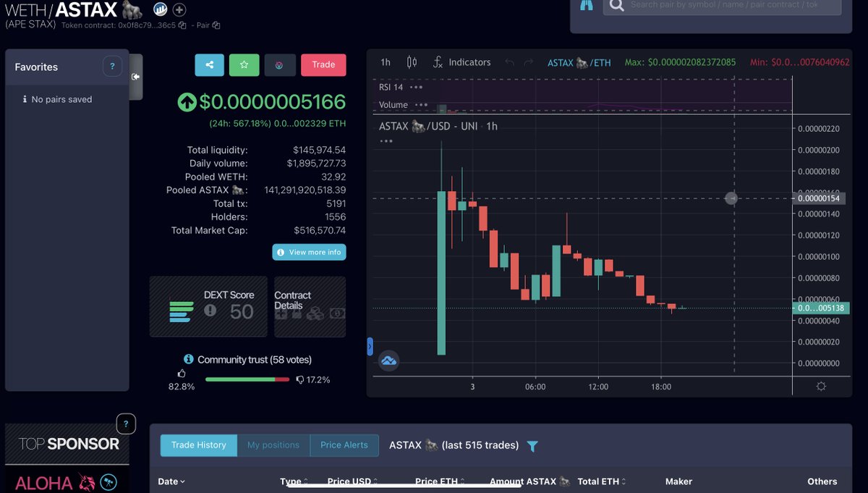Viewport: 868px width, 493px height.
Task: Click the red Trade button
Action: (x=323, y=64)
